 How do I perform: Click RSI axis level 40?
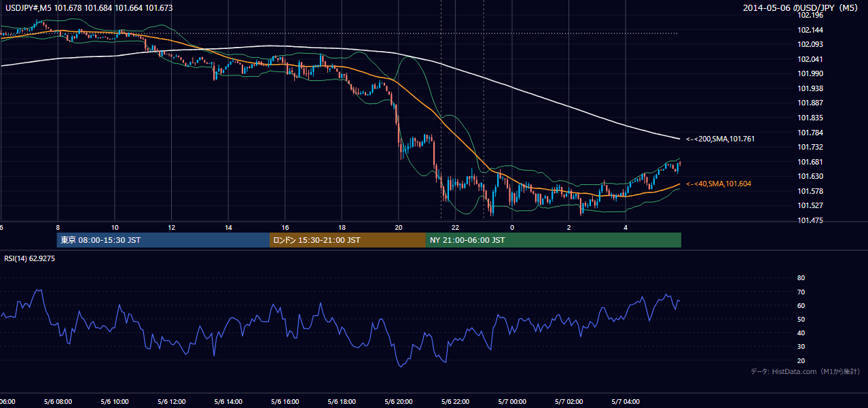(801, 333)
